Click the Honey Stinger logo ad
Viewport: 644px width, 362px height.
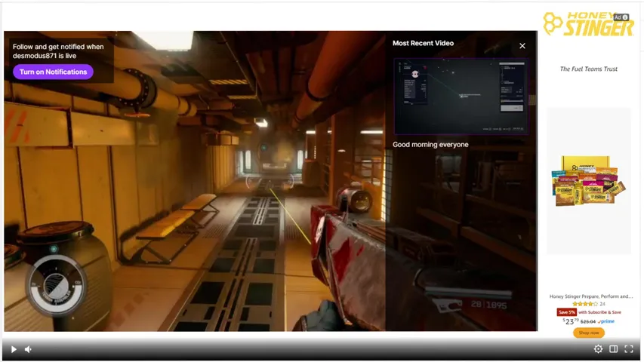coord(588,24)
